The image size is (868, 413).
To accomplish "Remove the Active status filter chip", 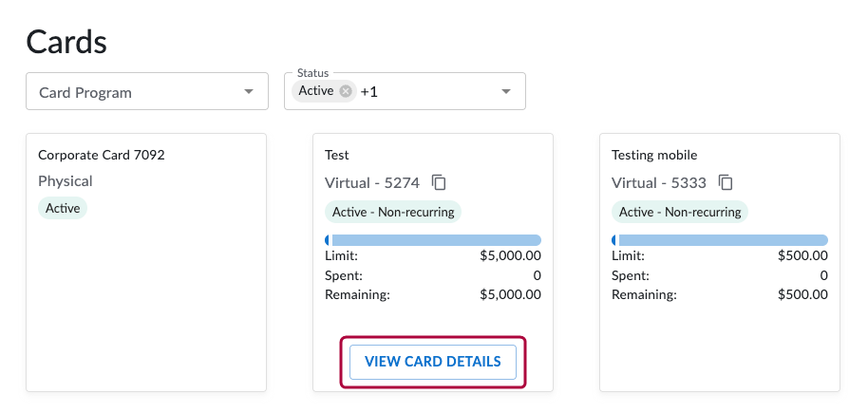I will [x=346, y=91].
